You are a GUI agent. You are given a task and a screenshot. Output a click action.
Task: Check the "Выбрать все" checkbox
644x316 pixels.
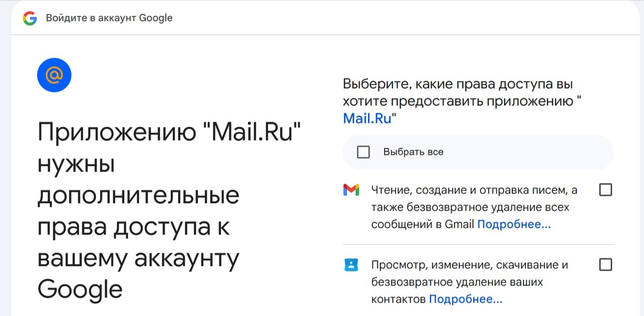[363, 152]
